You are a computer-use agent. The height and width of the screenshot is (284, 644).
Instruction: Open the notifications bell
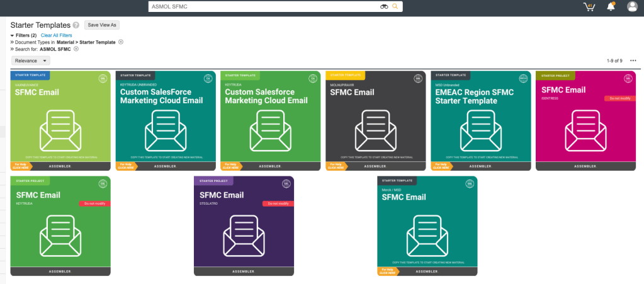click(x=611, y=6)
